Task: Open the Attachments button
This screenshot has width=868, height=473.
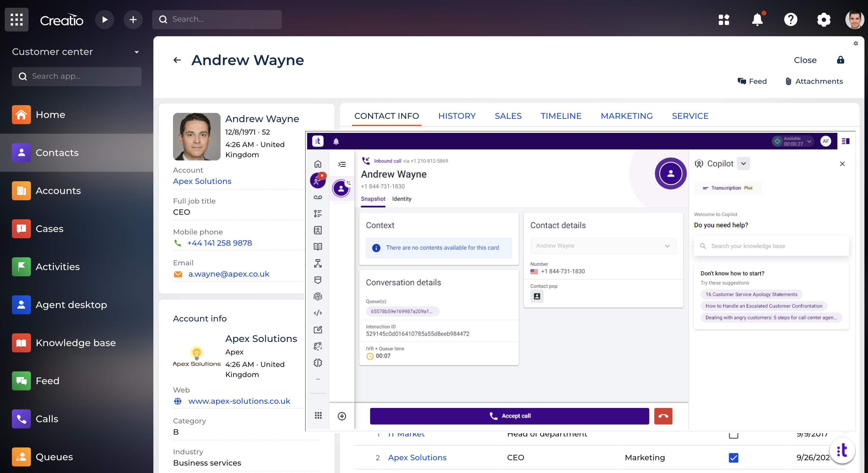Action: pyautogui.click(x=814, y=81)
